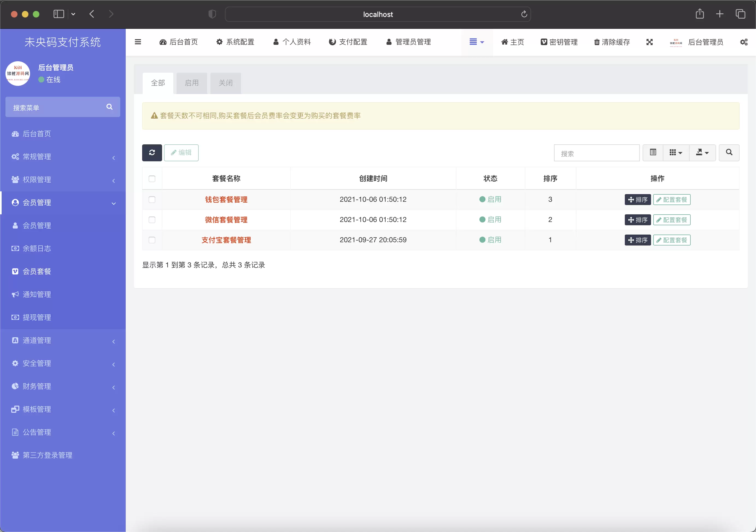The height and width of the screenshot is (532, 756).
Task: Open 系统配置 in the top navbar
Action: click(x=235, y=42)
